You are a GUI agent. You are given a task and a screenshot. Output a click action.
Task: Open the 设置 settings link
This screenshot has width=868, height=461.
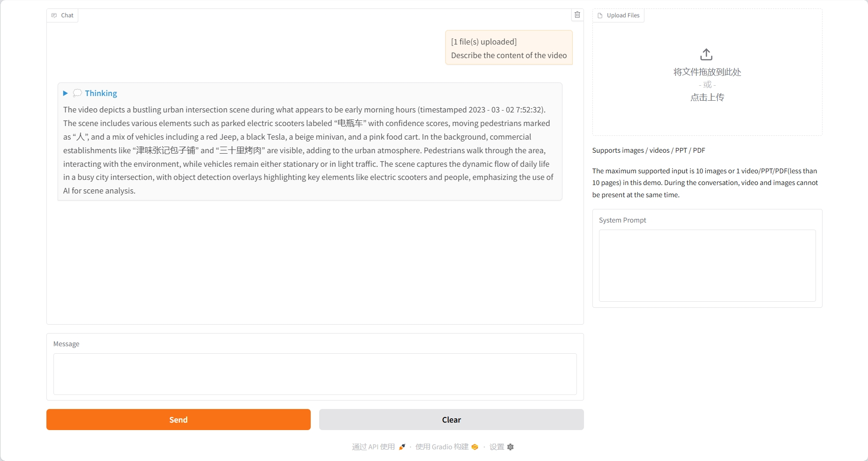pyautogui.click(x=497, y=447)
